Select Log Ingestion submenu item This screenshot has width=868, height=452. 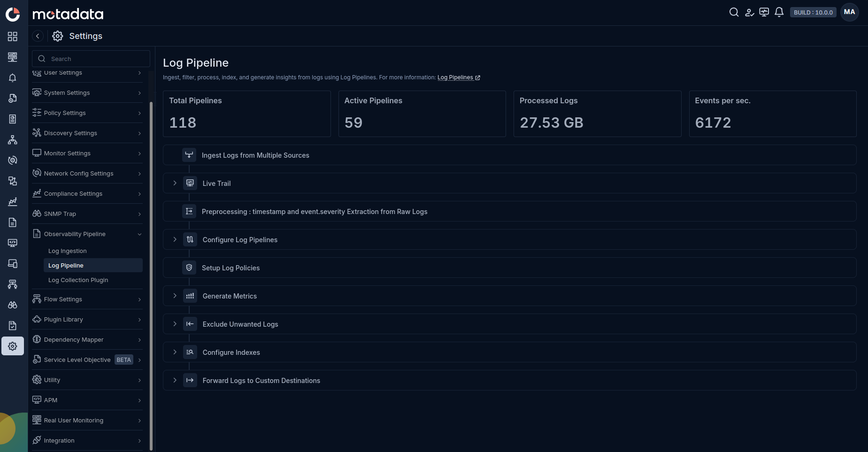(93, 251)
